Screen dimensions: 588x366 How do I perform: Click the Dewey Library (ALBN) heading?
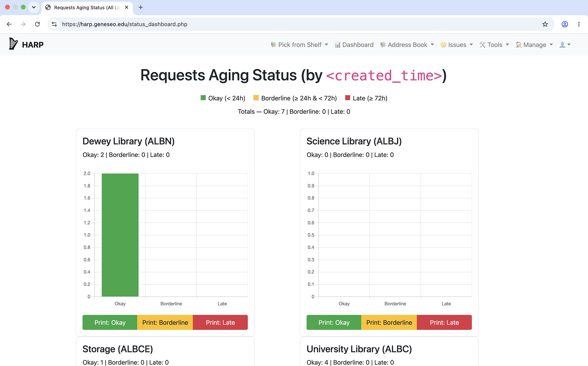click(x=128, y=141)
